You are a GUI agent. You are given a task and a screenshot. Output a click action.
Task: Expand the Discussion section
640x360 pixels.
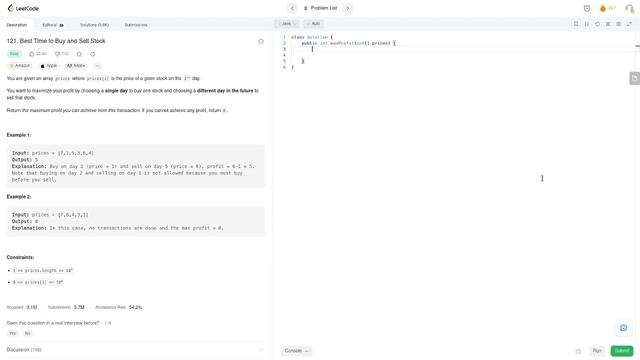pos(261,350)
